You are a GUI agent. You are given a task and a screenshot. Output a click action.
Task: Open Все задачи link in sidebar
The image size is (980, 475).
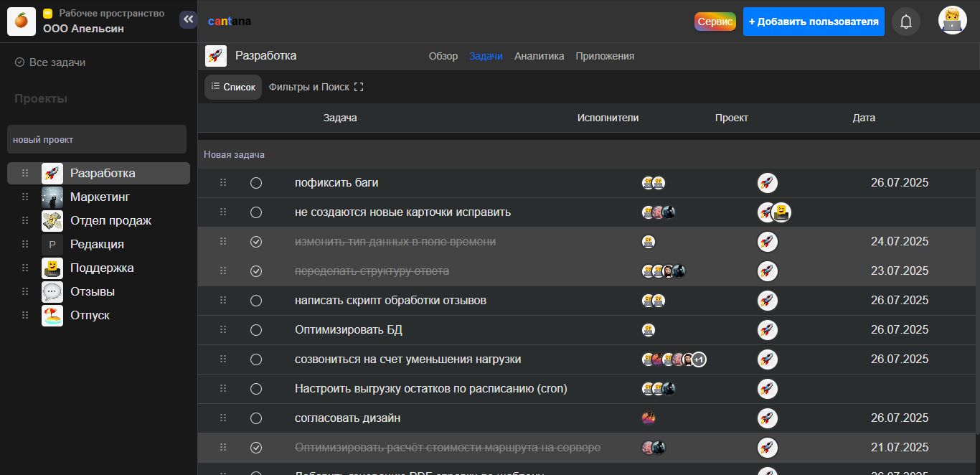pyautogui.click(x=57, y=62)
